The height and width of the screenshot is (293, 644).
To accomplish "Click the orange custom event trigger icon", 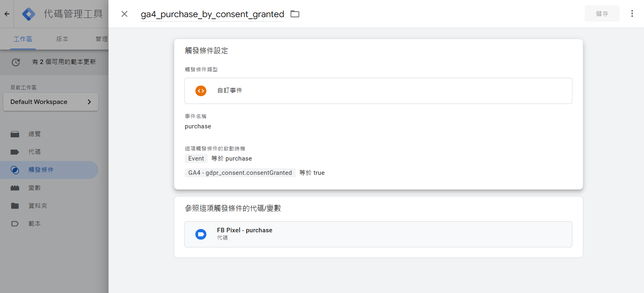I will pyautogui.click(x=201, y=90).
